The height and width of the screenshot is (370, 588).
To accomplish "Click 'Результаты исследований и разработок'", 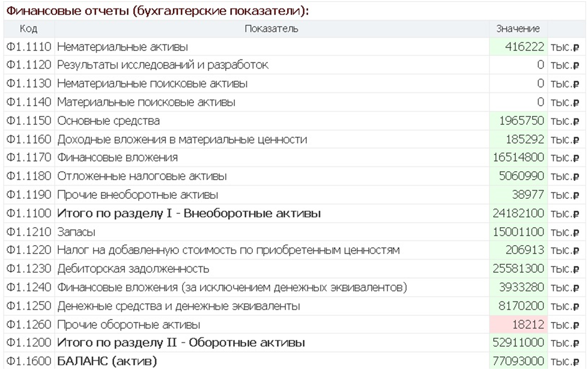I will [162, 65].
